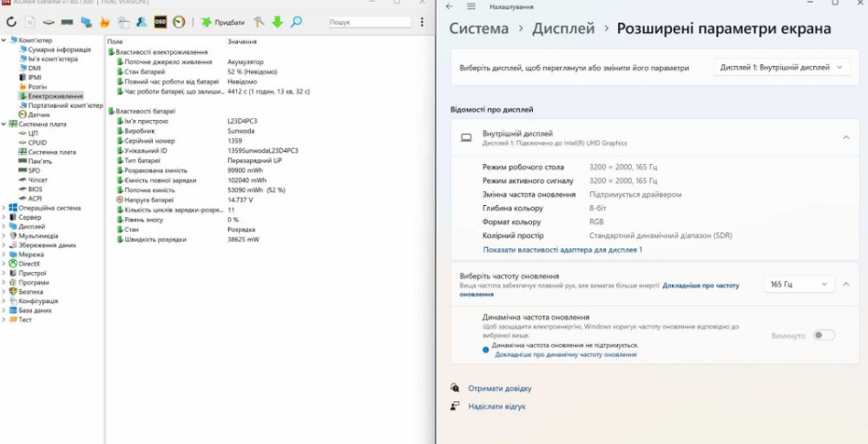868x444 pixels.
Task: Click the Пошук search field in AIDA64
Action: tap(369, 23)
